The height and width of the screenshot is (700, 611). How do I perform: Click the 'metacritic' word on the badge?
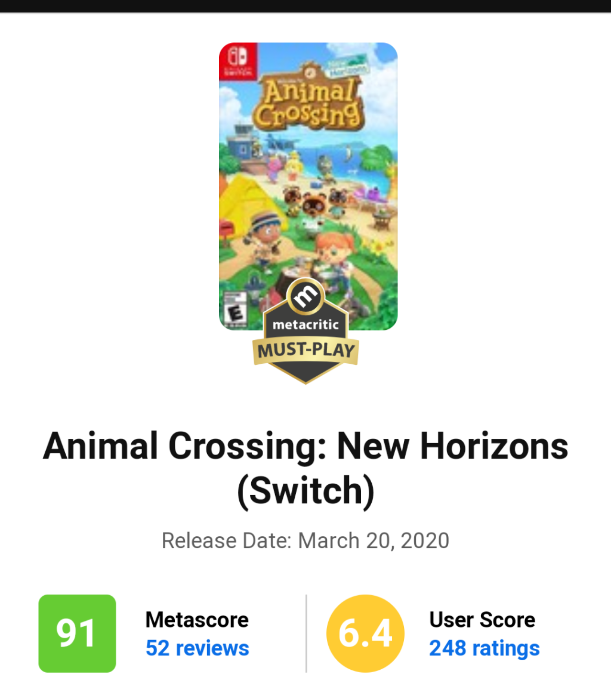click(x=305, y=325)
